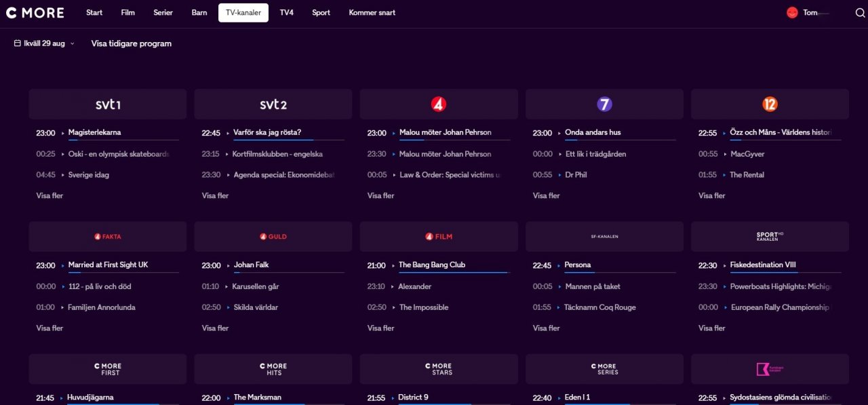Image resolution: width=868 pixels, height=405 pixels.
Task: Click the C More logo
Action: tap(35, 13)
